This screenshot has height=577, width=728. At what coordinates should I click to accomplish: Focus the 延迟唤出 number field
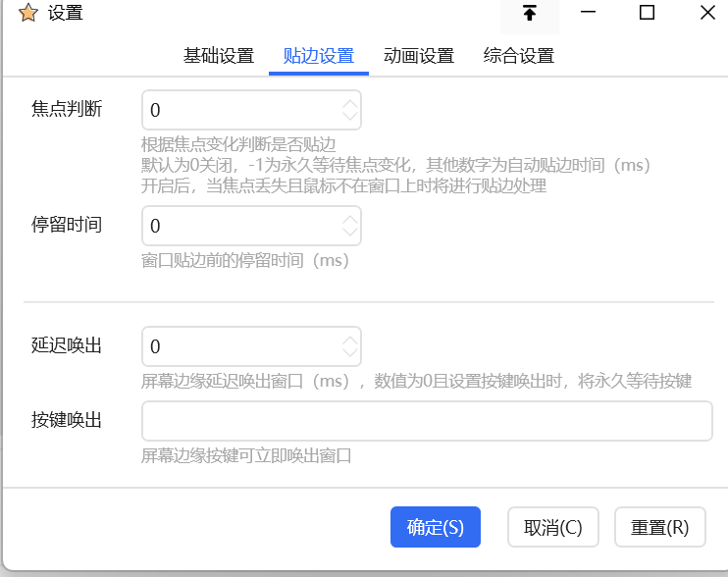240,346
